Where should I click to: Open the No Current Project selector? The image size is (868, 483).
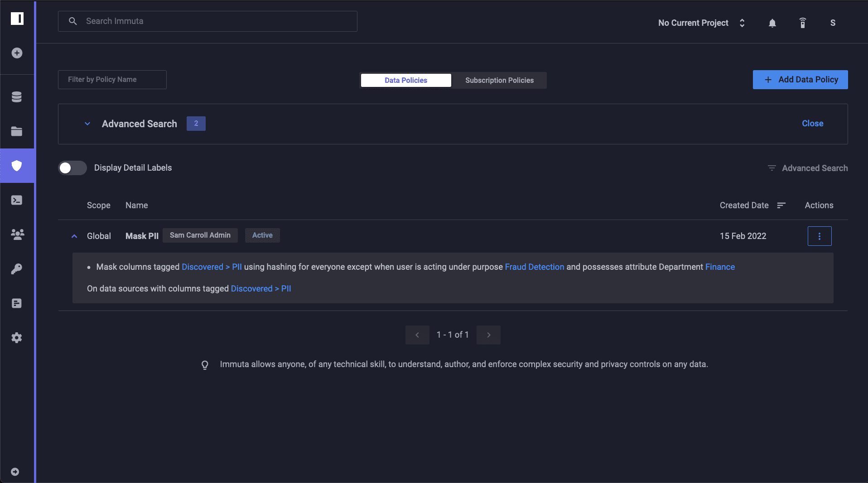tap(702, 23)
